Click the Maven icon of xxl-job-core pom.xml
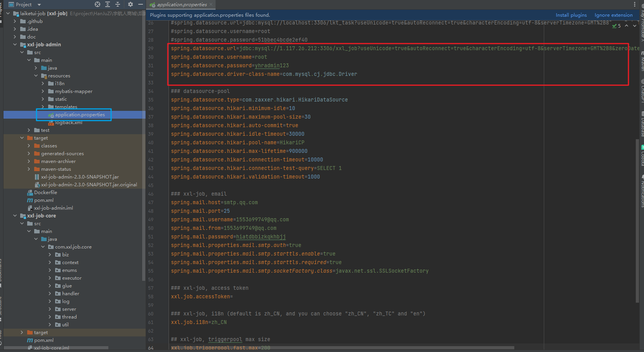This screenshot has width=644, height=352. [30, 340]
